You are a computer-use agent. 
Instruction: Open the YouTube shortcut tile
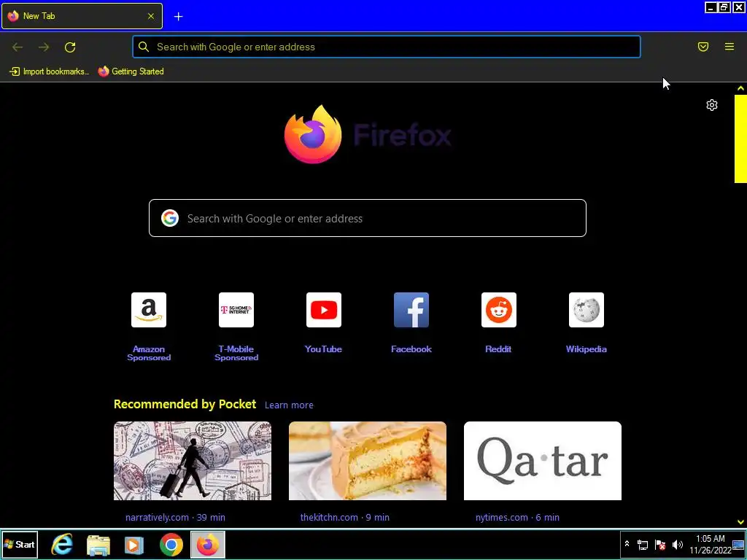[323, 310]
